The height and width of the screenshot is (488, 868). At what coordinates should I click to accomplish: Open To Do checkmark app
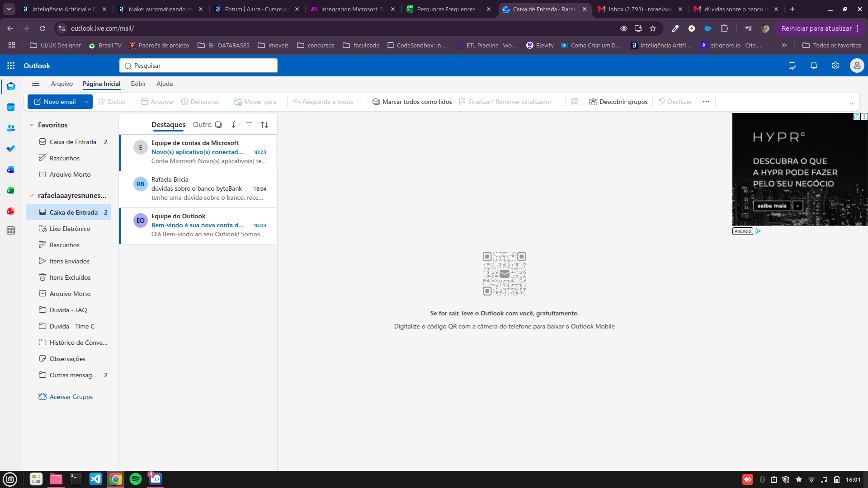11,149
